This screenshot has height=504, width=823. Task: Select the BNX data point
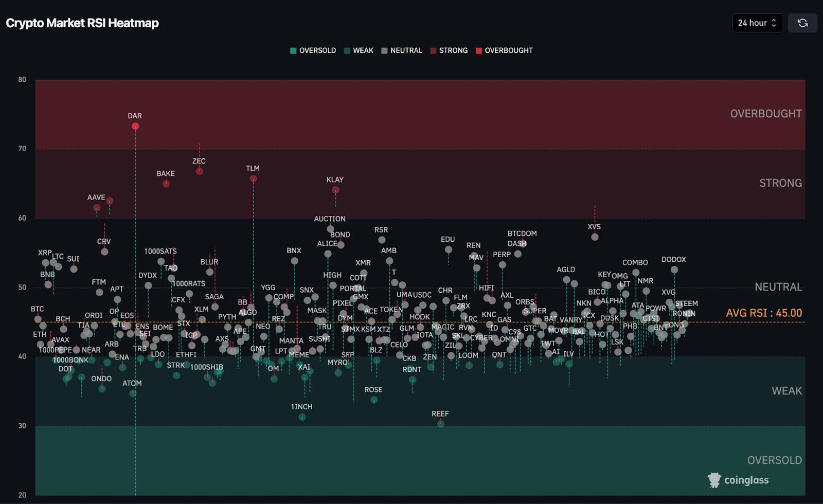[294, 261]
